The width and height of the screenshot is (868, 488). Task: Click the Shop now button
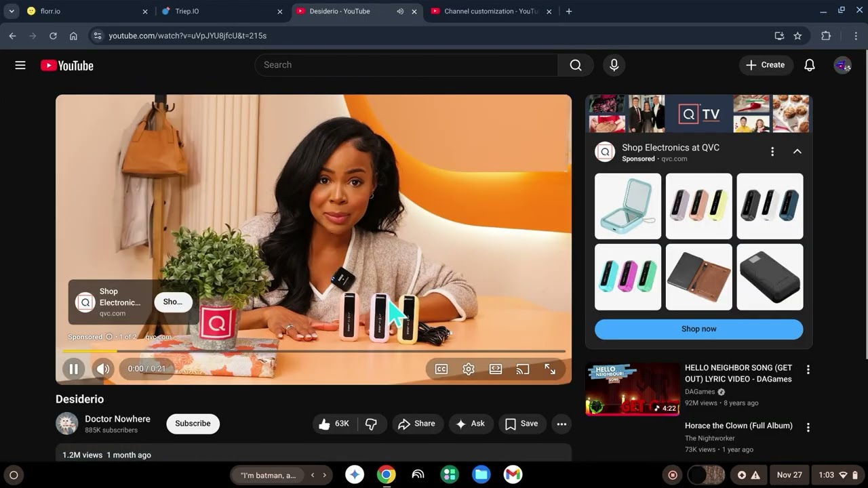[x=698, y=329]
